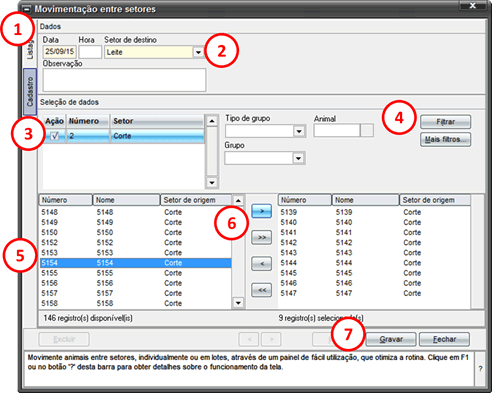The width and height of the screenshot is (492, 393).
Task: Select available animal 5156
Action: [136, 283]
